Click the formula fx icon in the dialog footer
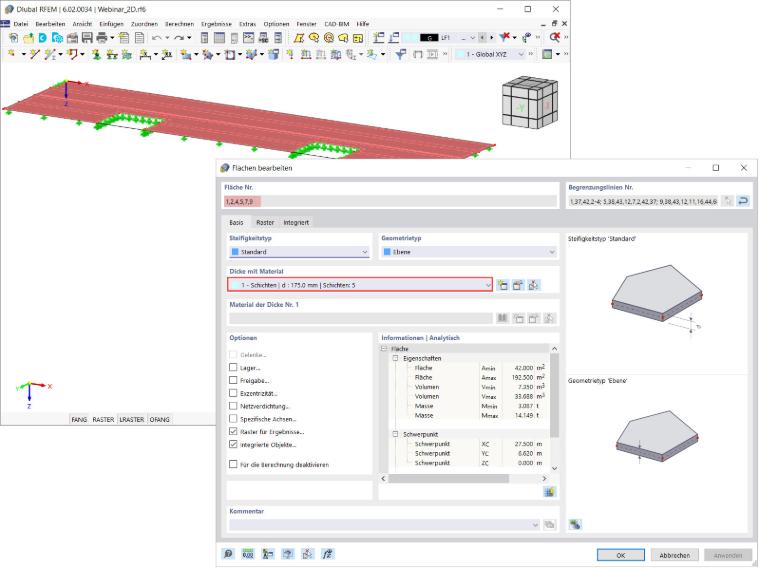The height and width of the screenshot is (570, 760). (328, 554)
